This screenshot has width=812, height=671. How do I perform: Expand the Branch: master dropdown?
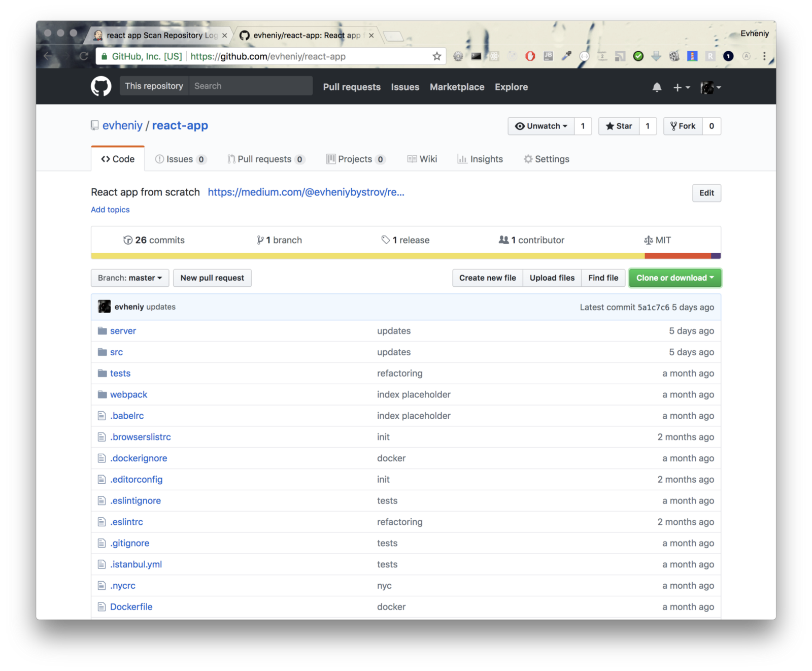130,278
